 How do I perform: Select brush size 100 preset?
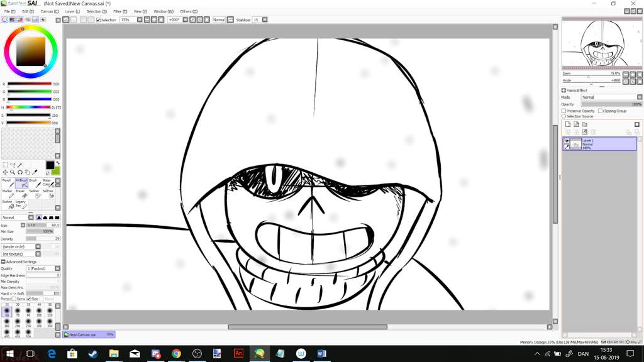39,312
